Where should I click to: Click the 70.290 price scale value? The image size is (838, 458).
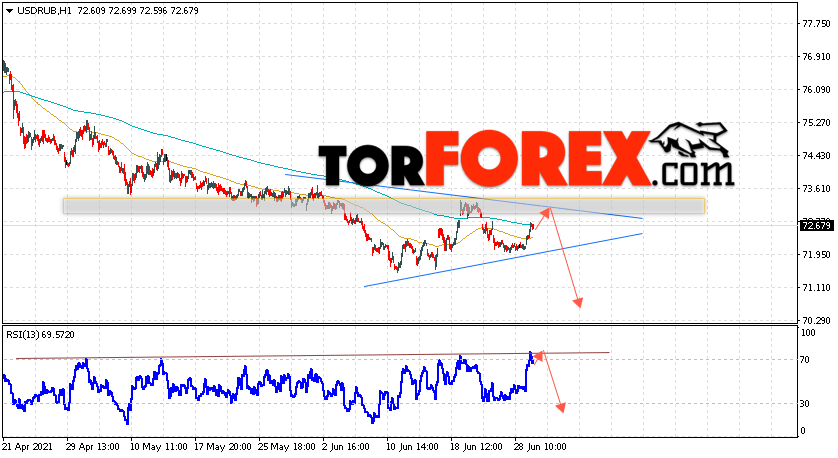click(816, 321)
